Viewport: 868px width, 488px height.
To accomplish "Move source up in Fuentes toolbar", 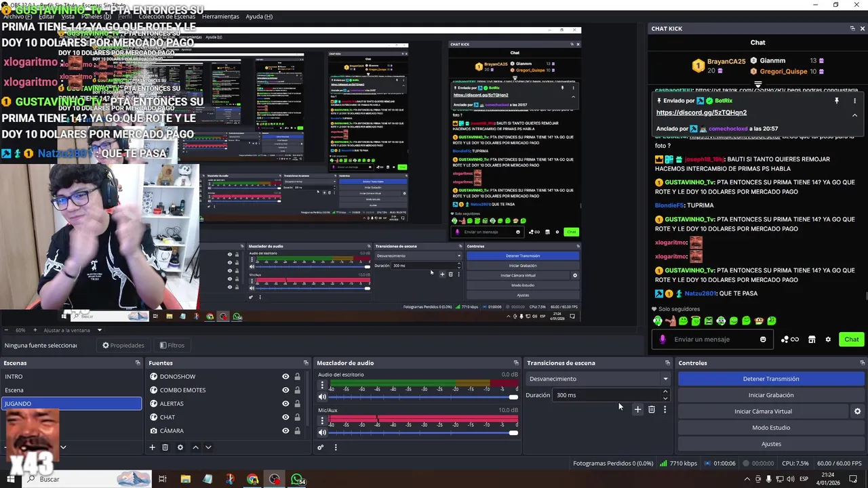I will tap(195, 447).
